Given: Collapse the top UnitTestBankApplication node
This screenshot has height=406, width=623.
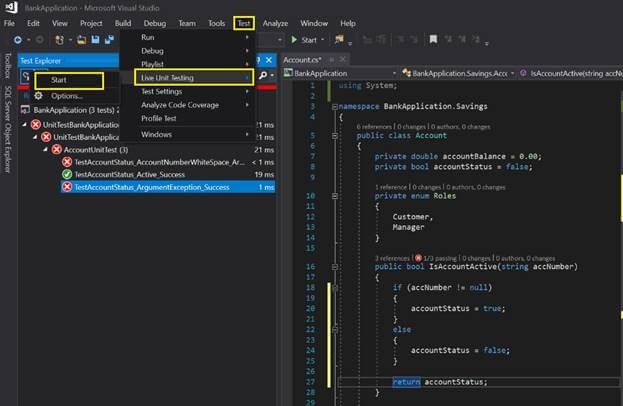Looking at the screenshot, I should click(x=25, y=125).
